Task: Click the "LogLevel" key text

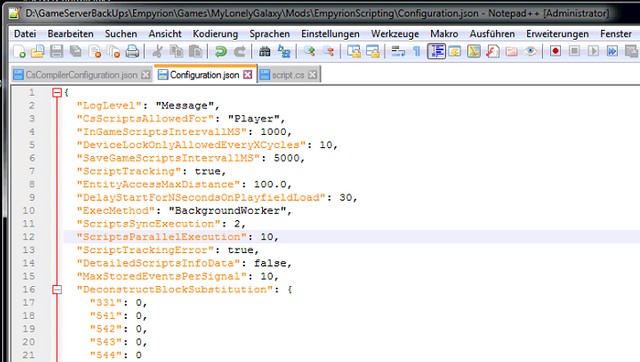Action: pyautogui.click(x=109, y=106)
